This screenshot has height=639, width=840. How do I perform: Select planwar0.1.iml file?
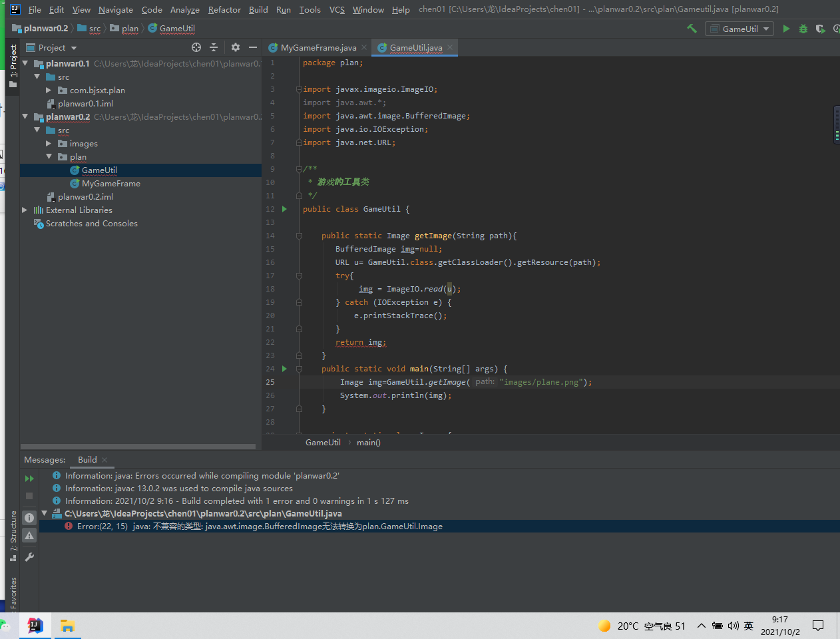(85, 103)
